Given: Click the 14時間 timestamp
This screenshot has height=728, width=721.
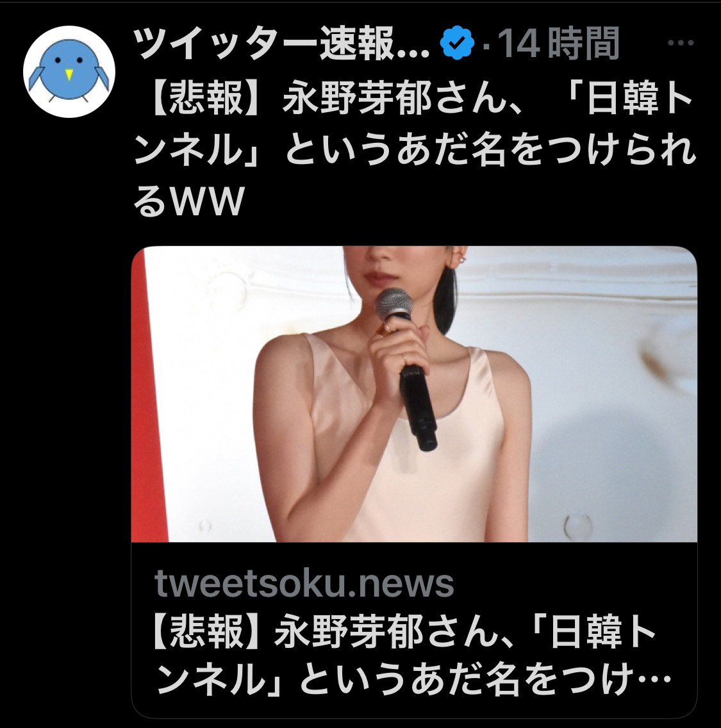Looking at the screenshot, I should pos(558,43).
